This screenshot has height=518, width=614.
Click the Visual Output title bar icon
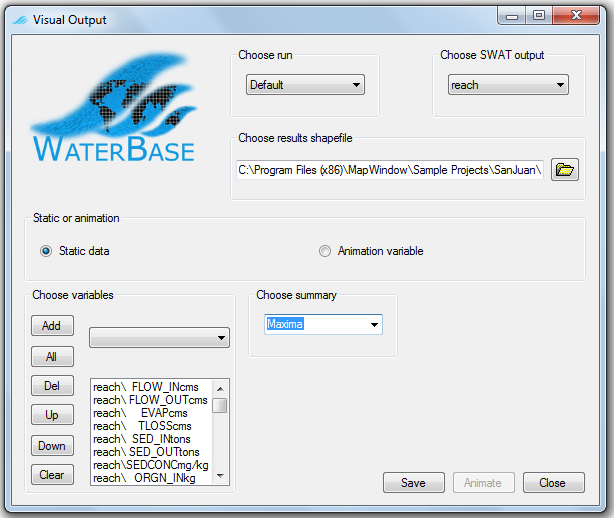(x=20, y=20)
